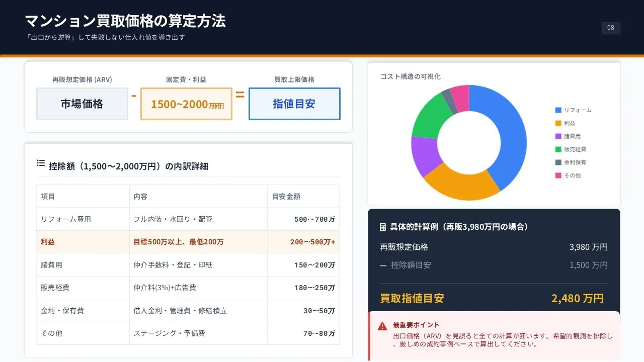Click the 目安金額 column header
The height and width of the screenshot is (362, 644).
pyautogui.click(x=286, y=197)
